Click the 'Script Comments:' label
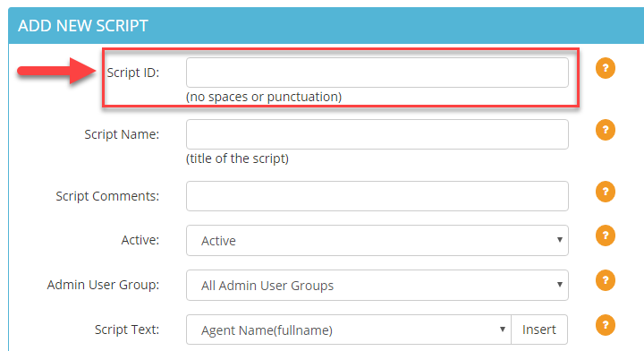644x351 pixels. 107,196
